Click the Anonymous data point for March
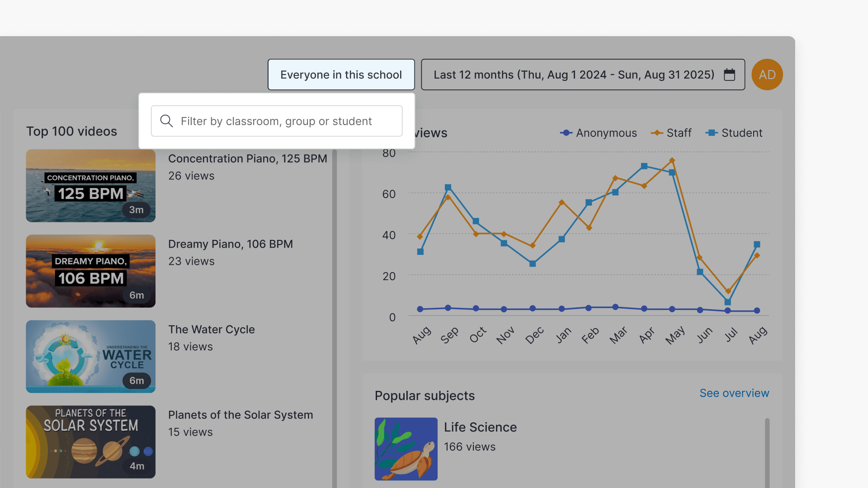868x488 pixels. (615, 307)
